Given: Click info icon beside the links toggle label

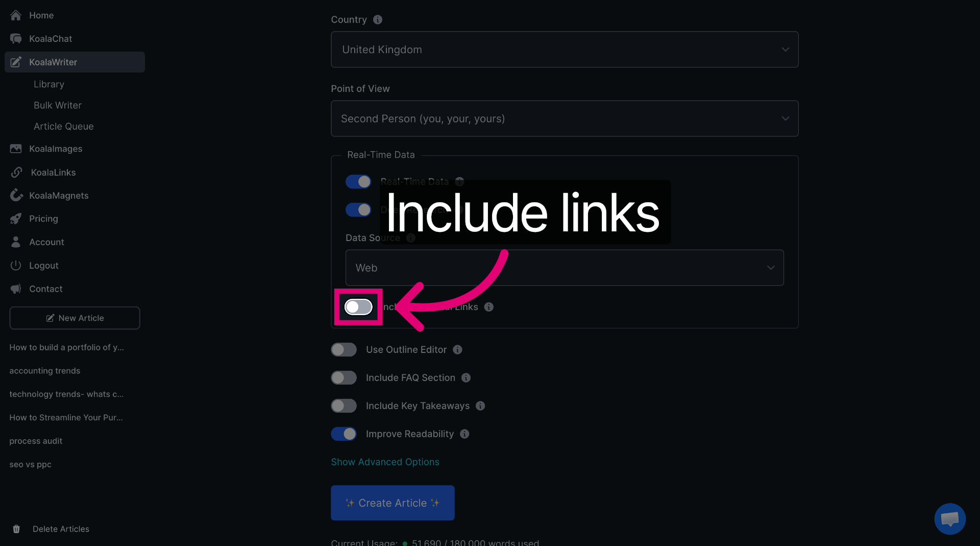Looking at the screenshot, I should 489,307.
